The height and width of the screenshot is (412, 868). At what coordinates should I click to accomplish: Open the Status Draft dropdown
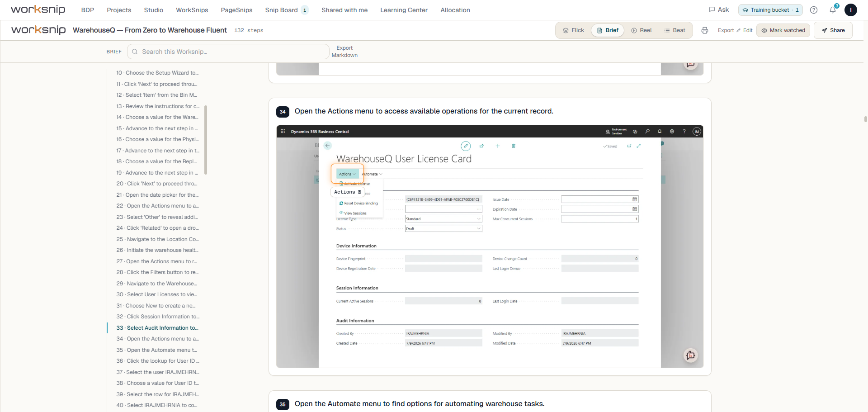click(x=443, y=229)
